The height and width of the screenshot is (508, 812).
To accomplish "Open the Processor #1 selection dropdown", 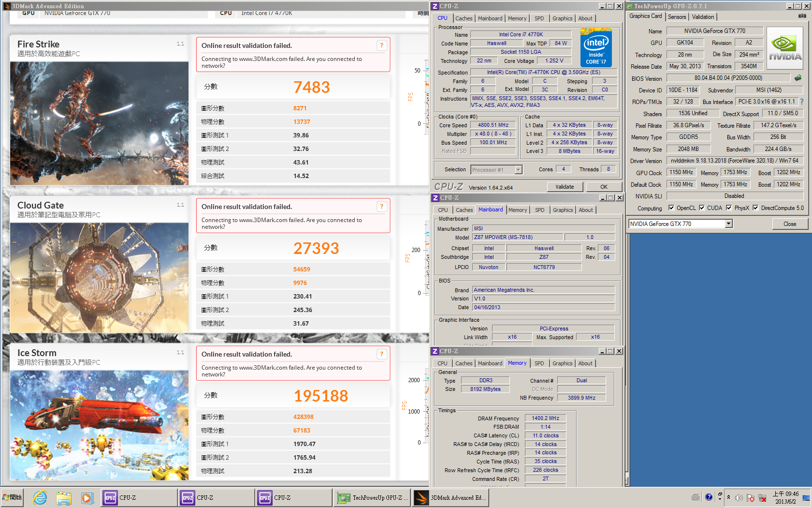I will click(x=518, y=169).
